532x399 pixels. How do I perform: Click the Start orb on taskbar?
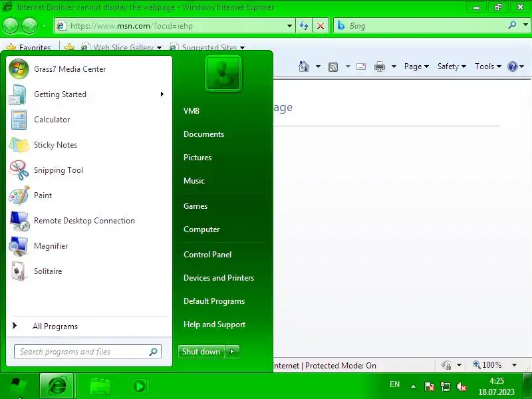[17, 386]
